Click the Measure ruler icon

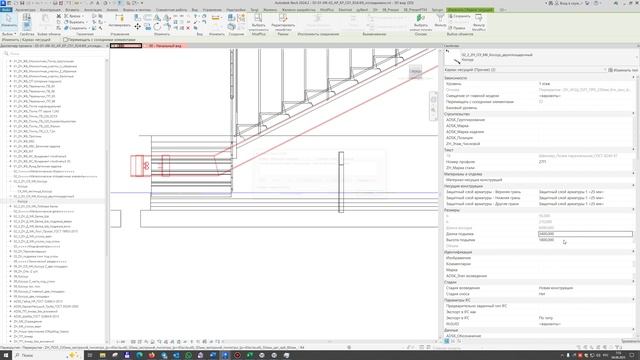(216, 18)
